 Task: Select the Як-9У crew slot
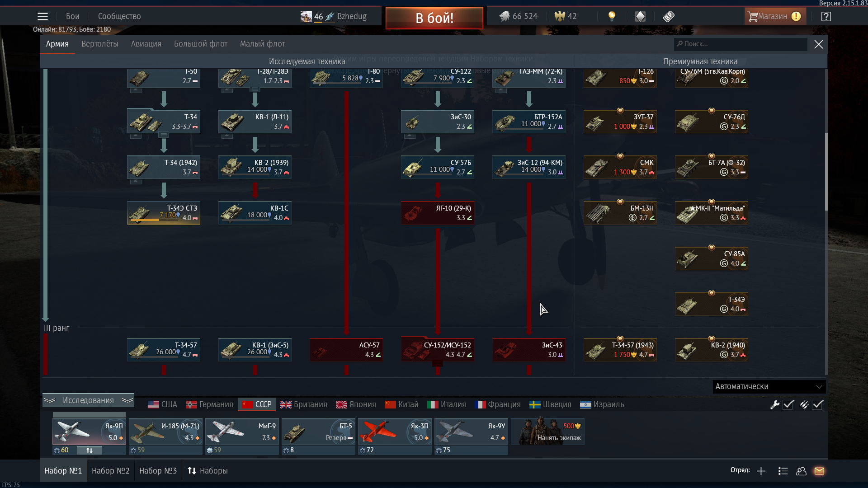pyautogui.click(x=471, y=432)
